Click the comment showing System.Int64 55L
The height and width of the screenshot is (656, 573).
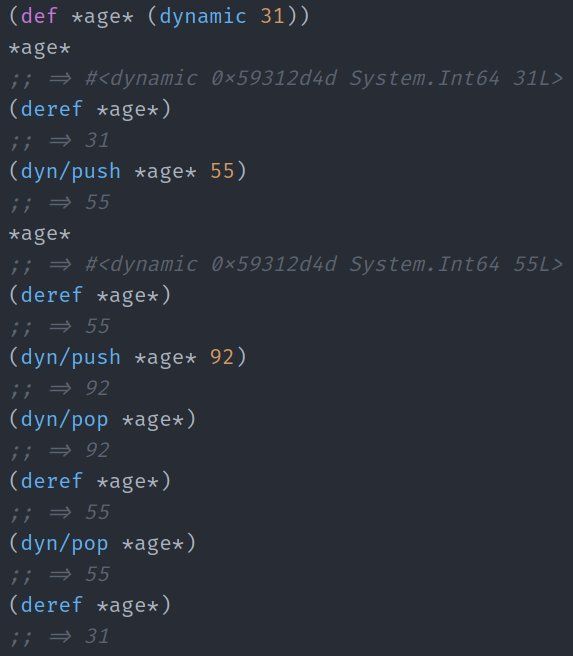(x=286, y=264)
